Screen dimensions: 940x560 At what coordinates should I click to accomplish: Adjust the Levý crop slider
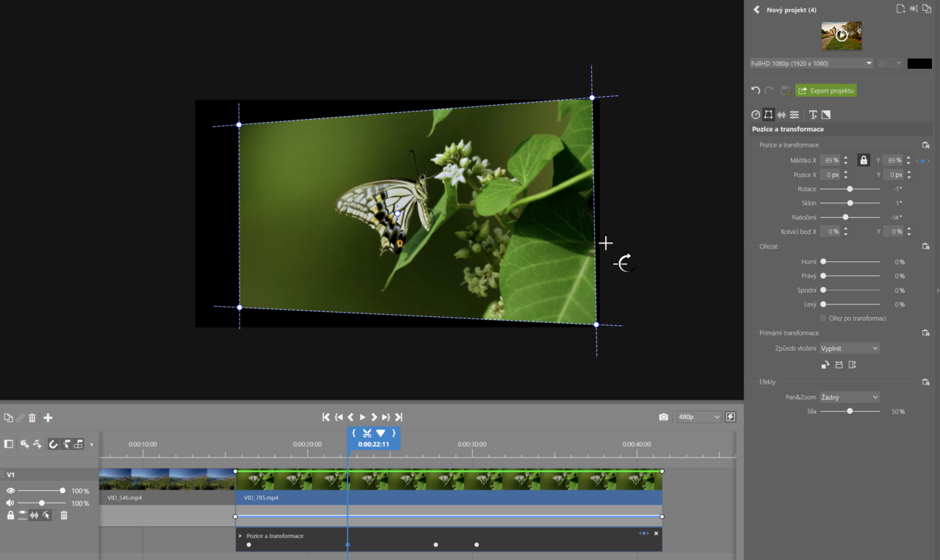pyautogui.click(x=850, y=304)
